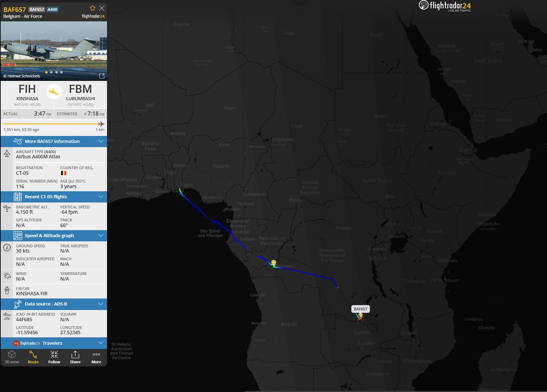Click the landing plane icon between FIH and FBM
The height and width of the screenshot is (392, 547).
54,91
